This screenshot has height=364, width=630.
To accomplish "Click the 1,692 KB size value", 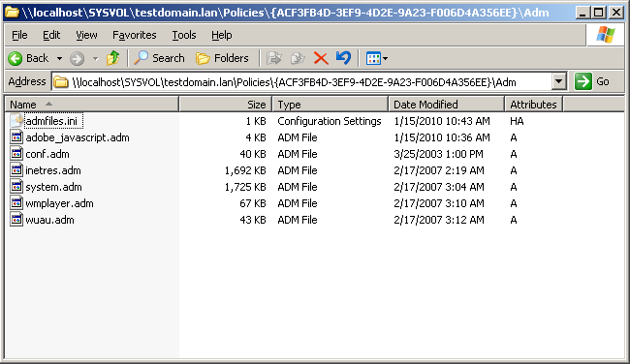I will click(x=245, y=170).
